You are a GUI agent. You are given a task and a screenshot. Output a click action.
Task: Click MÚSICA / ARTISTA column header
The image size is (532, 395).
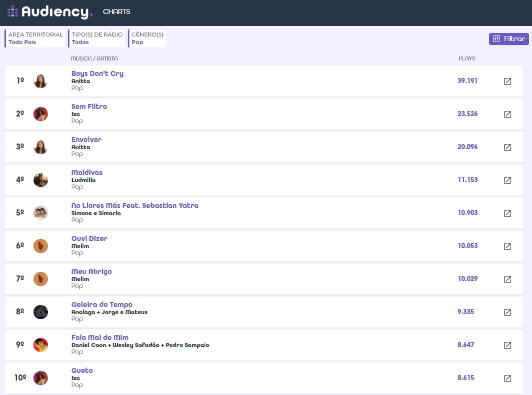click(94, 58)
